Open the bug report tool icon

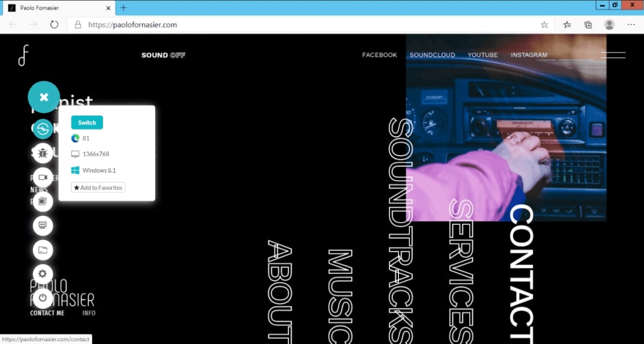coord(42,153)
